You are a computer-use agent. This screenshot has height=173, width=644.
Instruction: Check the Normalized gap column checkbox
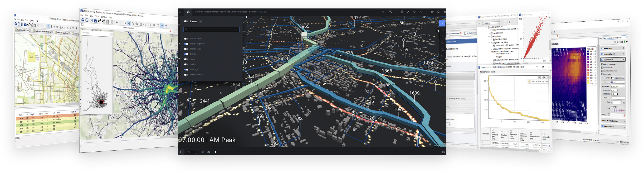531,133
